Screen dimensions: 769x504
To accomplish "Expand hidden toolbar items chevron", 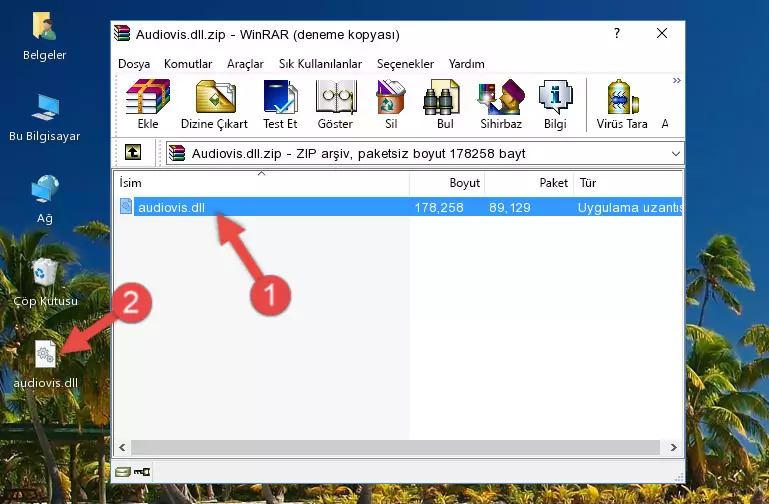I will coord(676,80).
